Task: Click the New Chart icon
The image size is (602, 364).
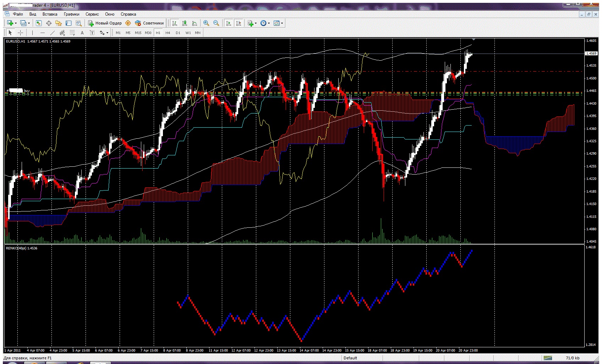Action: [10, 23]
